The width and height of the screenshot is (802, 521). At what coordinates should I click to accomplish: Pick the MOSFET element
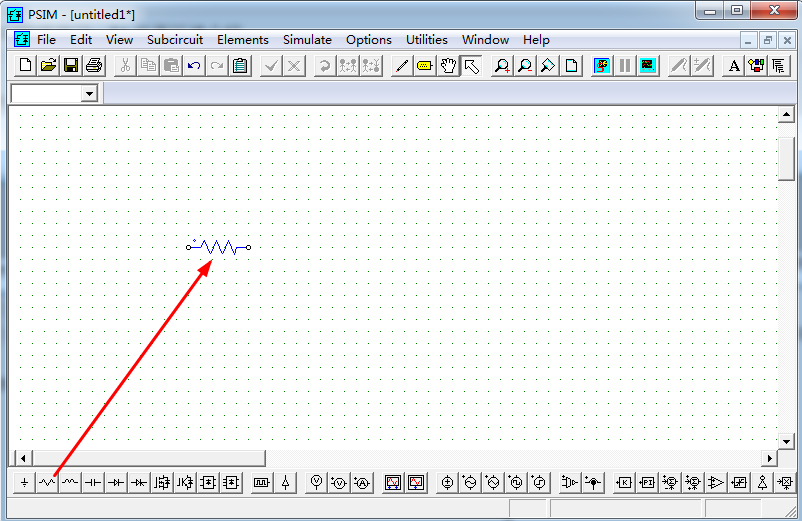pyautogui.click(x=162, y=482)
